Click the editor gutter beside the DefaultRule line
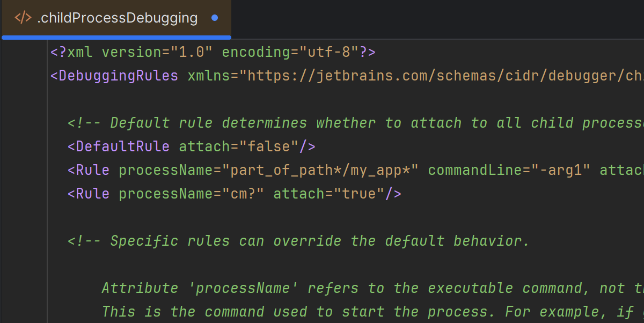Viewport: 644px width, 323px height. click(24, 146)
